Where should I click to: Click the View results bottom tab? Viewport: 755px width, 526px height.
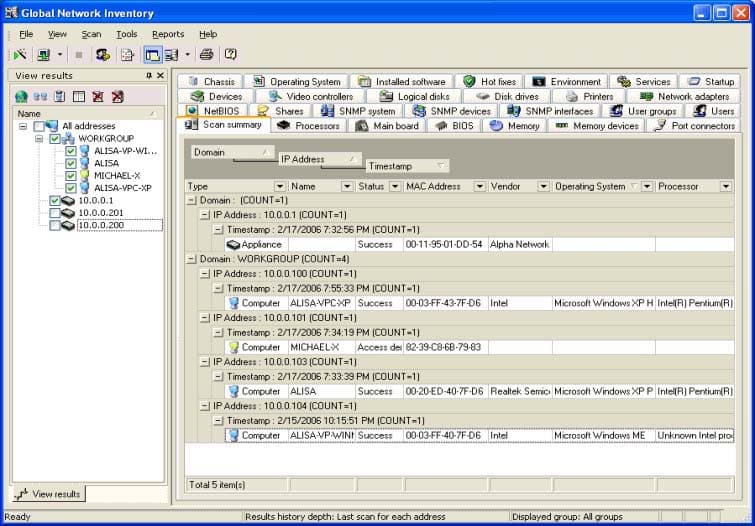tap(48, 494)
